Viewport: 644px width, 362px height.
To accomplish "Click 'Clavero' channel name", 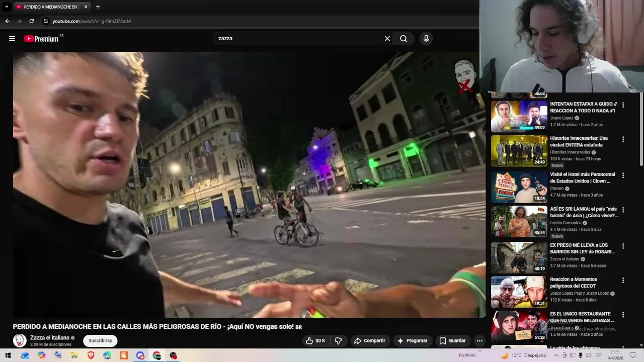I will 557,189.
